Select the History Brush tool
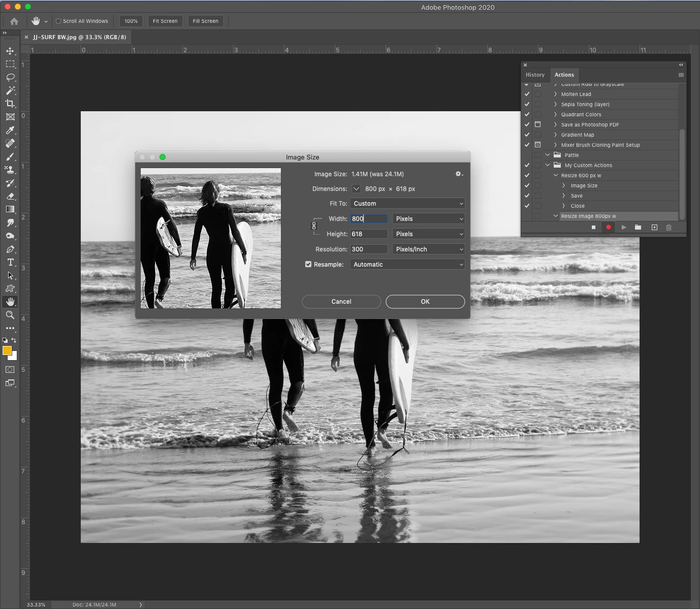This screenshot has width=700, height=609. [x=10, y=183]
